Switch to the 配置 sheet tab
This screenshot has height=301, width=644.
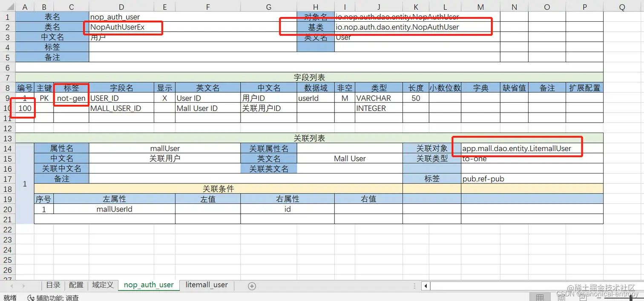(x=75, y=285)
